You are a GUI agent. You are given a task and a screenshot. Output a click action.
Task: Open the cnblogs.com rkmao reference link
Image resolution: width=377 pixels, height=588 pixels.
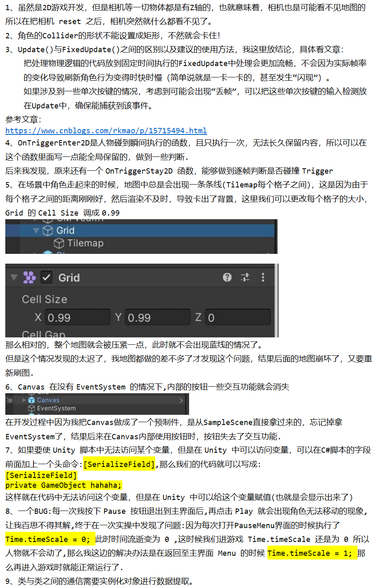tap(106, 131)
